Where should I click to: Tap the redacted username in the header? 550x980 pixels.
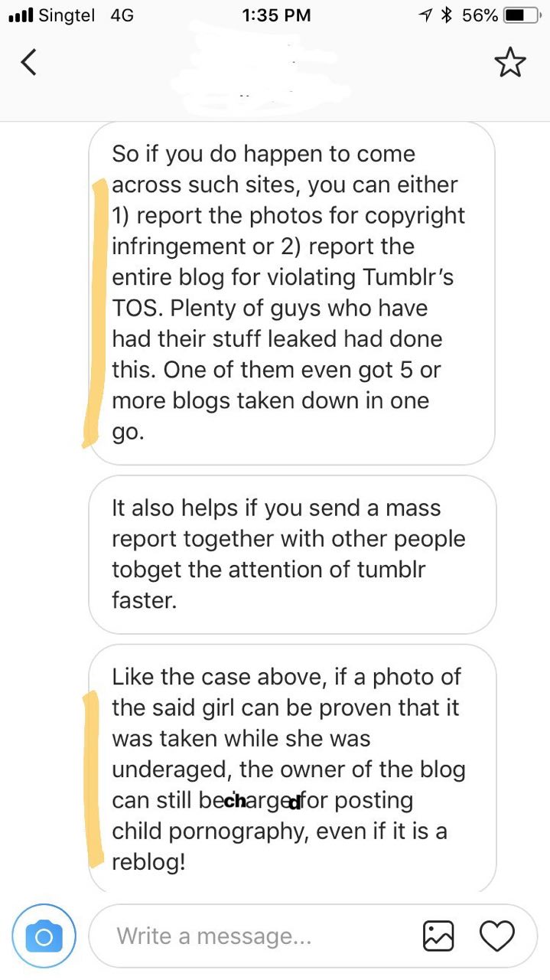(260, 61)
